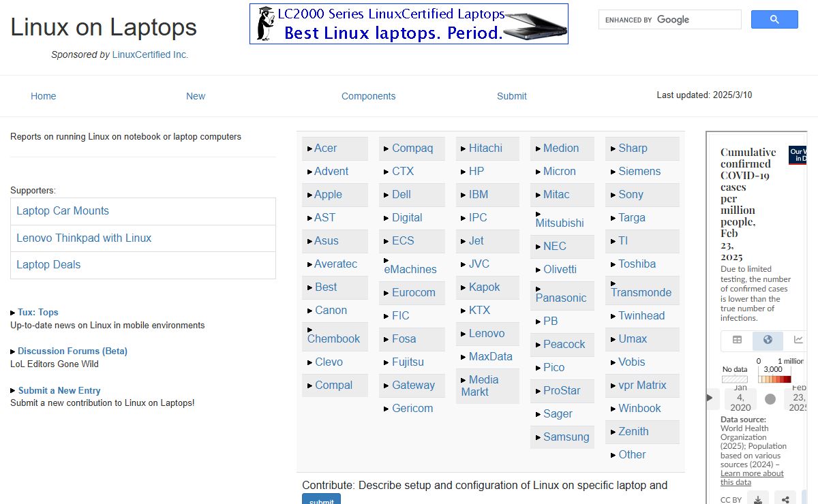Expand the IBM brand entry
818x504 pixels.
[479, 195]
